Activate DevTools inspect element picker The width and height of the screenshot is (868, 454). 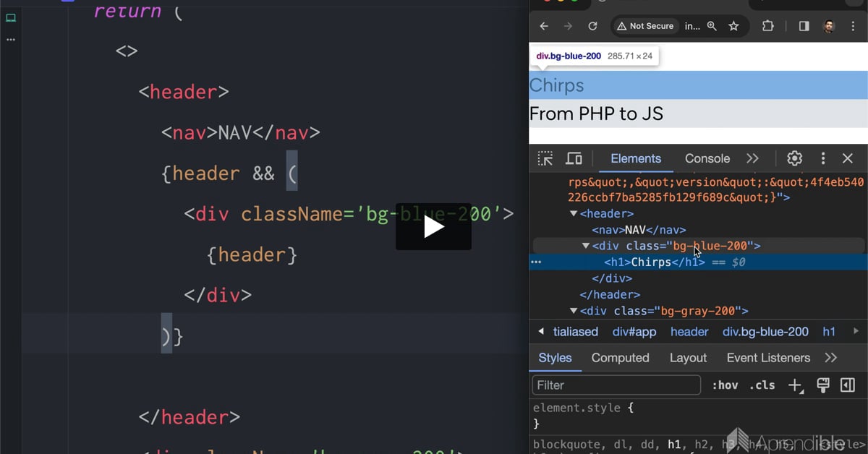(545, 158)
